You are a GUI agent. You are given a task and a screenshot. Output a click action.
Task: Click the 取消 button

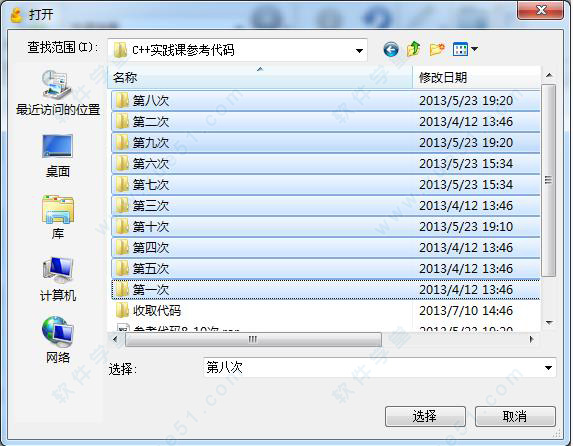tap(515, 416)
